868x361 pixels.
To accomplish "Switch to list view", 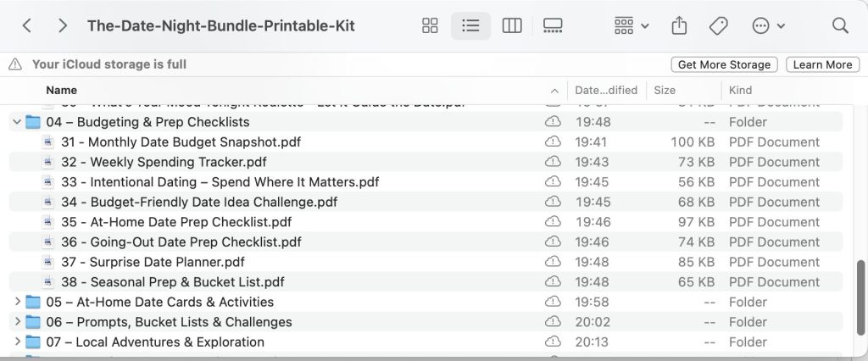I will 470,25.
